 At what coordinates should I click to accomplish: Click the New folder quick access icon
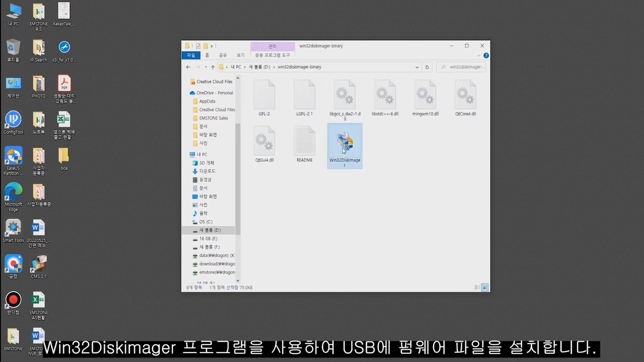pyautogui.click(x=205, y=46)
